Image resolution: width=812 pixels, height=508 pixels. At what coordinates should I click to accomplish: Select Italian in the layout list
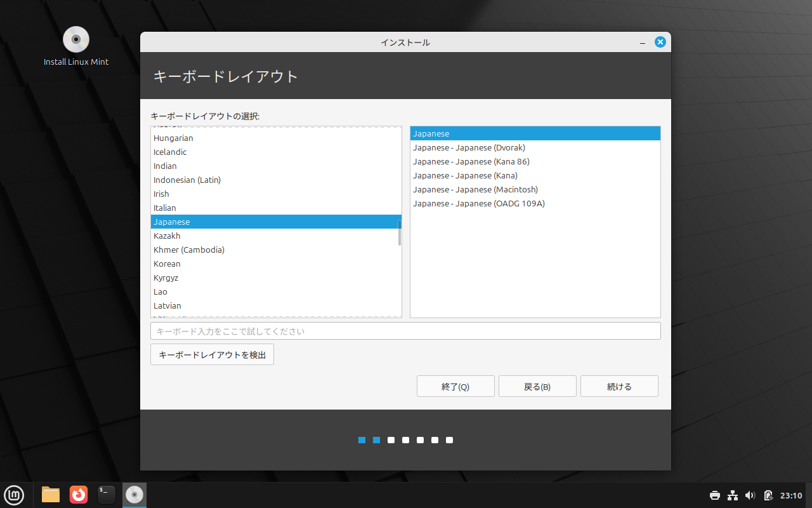pos(276,208)
